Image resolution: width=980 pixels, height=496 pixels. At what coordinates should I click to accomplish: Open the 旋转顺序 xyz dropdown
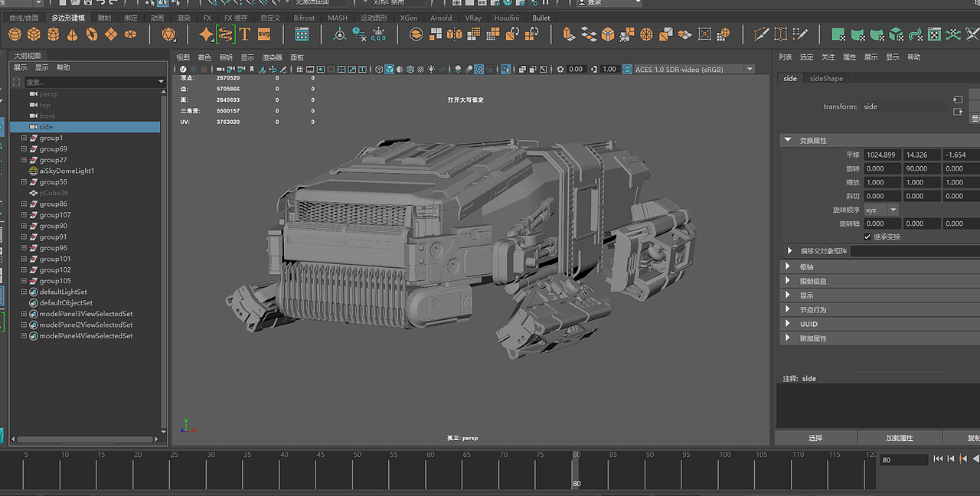(x=880, y=210)
